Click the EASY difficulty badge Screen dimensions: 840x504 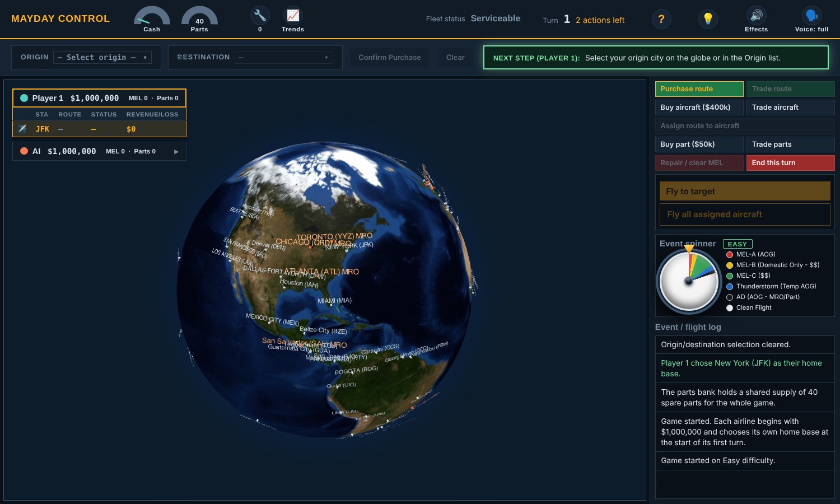click(x=738, y=244)
